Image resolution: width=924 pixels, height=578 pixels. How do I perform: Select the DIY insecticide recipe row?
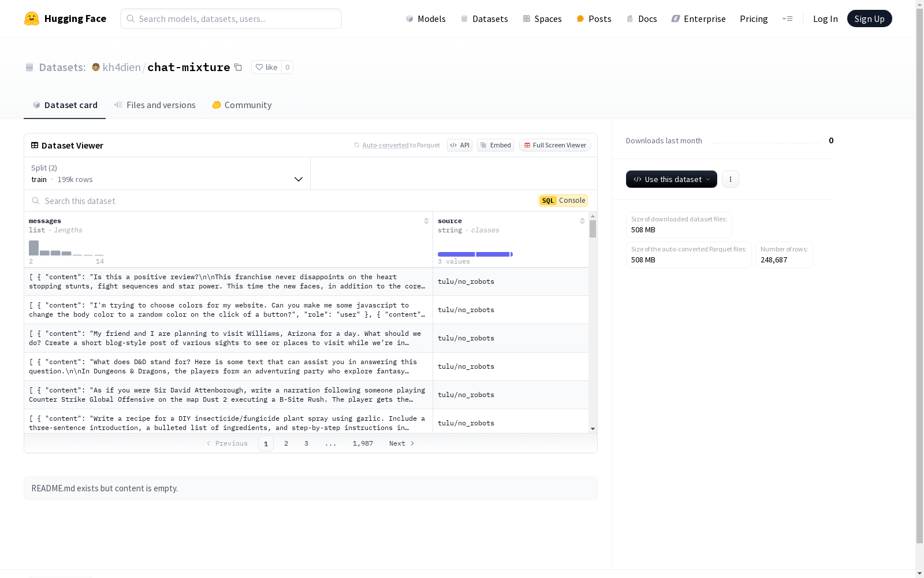click(306, 421)
